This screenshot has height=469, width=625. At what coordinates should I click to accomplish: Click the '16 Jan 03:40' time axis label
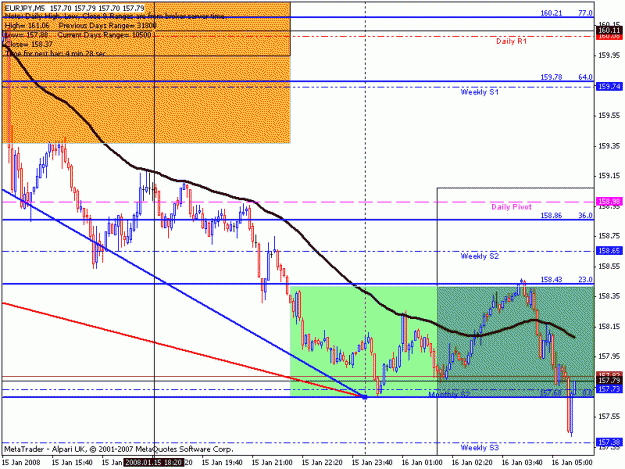(522, 463)
